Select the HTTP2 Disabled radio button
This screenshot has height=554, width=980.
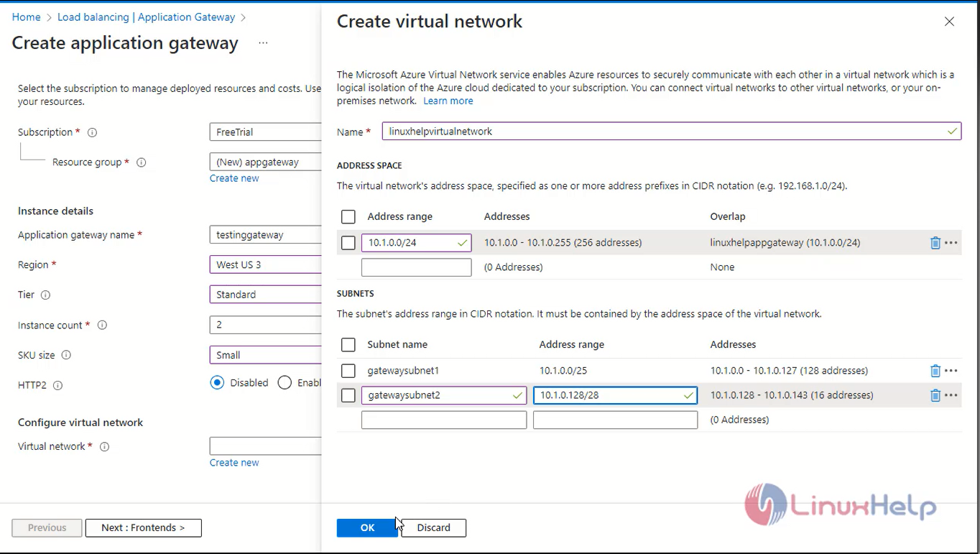click(217, 382)
